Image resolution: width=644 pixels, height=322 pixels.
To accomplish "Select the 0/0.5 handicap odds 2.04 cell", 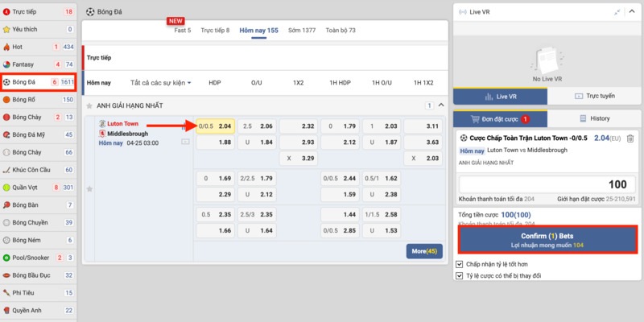I will 215,126.
